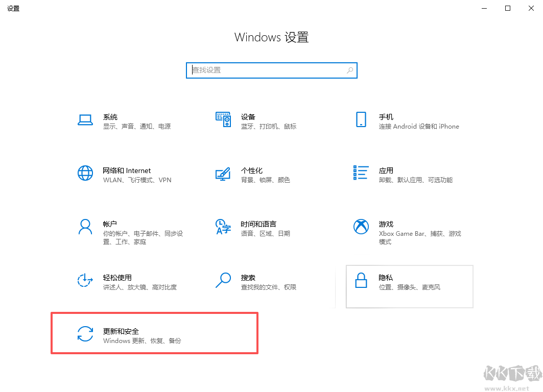Select the 设备 title text
This screenshot has height=392, width=543.
(x=248, y=117)
